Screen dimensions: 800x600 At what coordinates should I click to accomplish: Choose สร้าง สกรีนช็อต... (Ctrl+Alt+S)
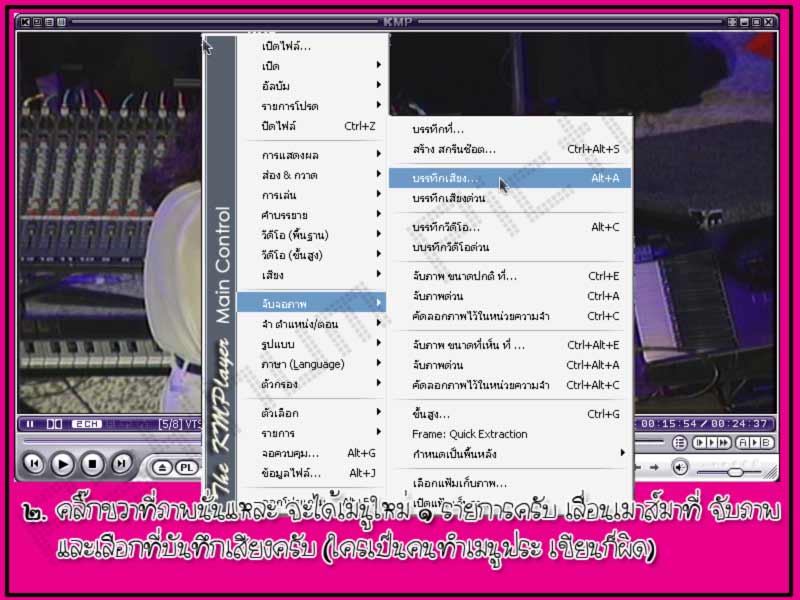[510, 149]
